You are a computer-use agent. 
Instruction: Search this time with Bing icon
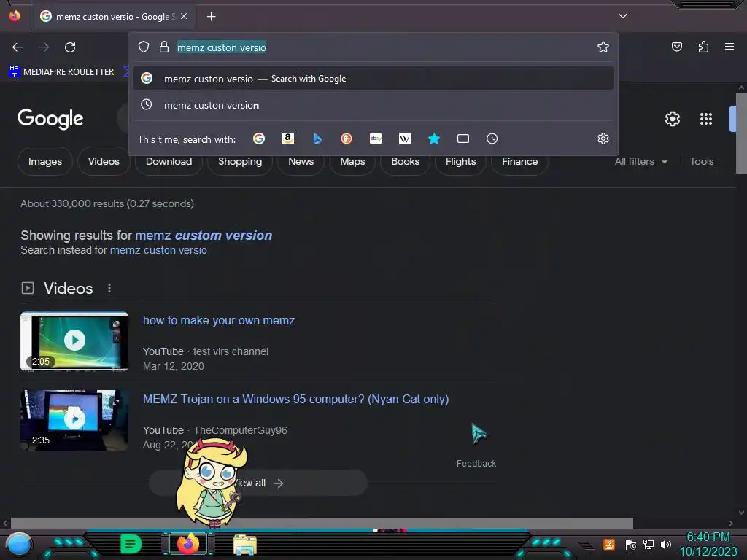[317, 139]
